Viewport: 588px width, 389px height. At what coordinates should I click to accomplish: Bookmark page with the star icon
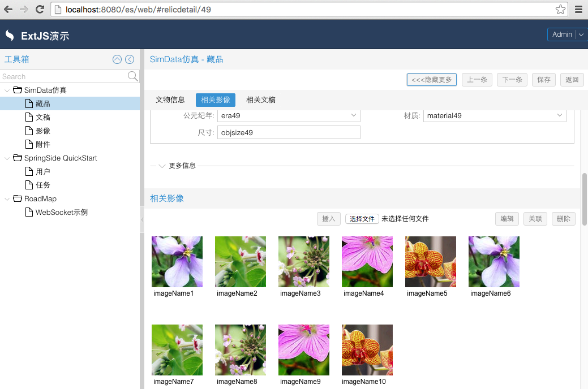560,10
